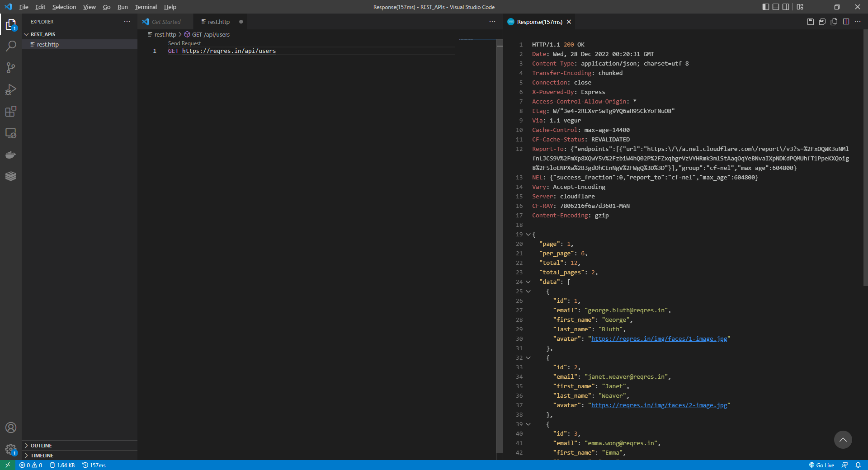Open the Run and Debug view
Image resolution: width=868 pixels, height=470 pixels.
(x=11, y=89)
